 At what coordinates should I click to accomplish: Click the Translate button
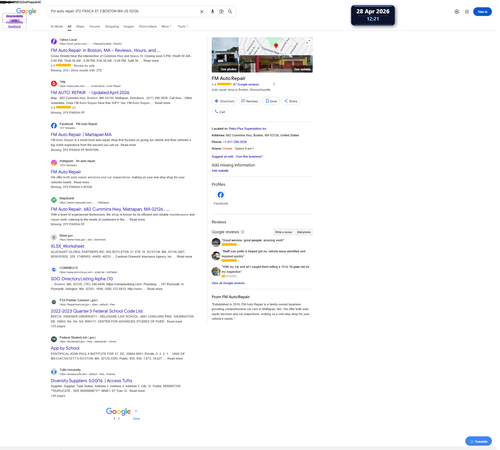click(479, 441)
